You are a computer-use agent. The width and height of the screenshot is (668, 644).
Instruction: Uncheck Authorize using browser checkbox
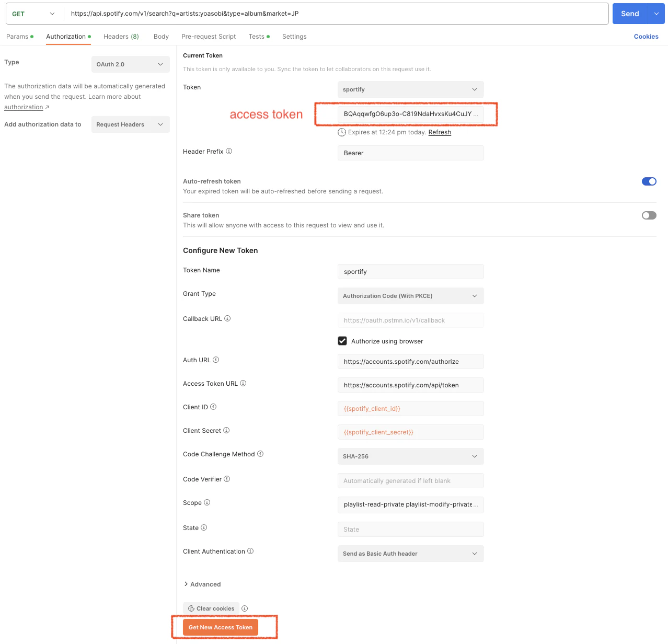tap(342, 341)
